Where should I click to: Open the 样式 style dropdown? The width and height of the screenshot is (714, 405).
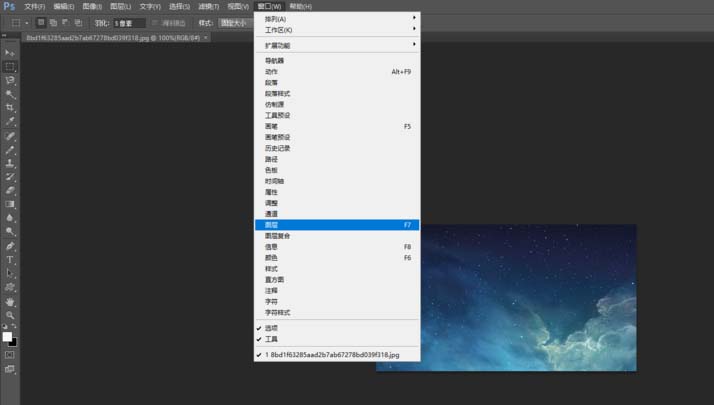[235, 23]
